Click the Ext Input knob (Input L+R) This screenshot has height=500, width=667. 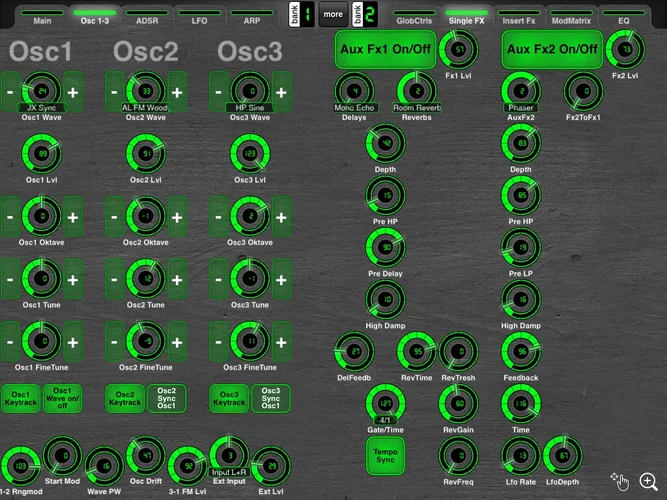pos(229,456)
